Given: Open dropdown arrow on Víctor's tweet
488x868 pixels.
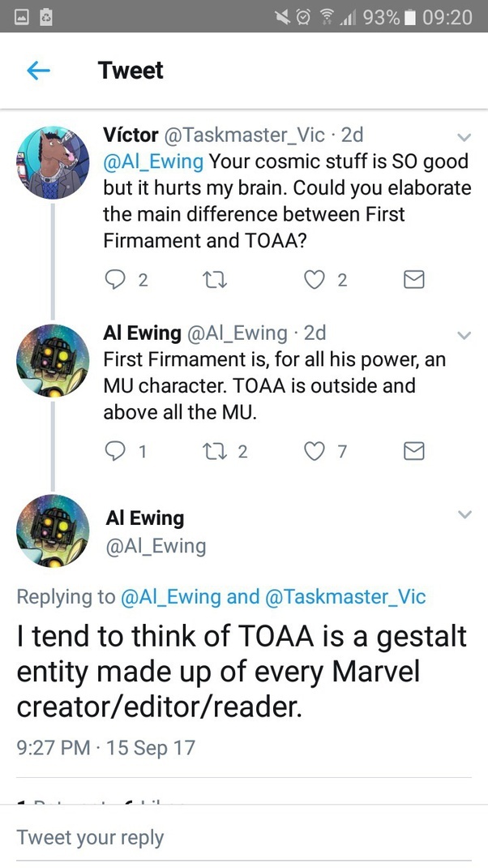Looking at the screenshot, I should 464,135.
